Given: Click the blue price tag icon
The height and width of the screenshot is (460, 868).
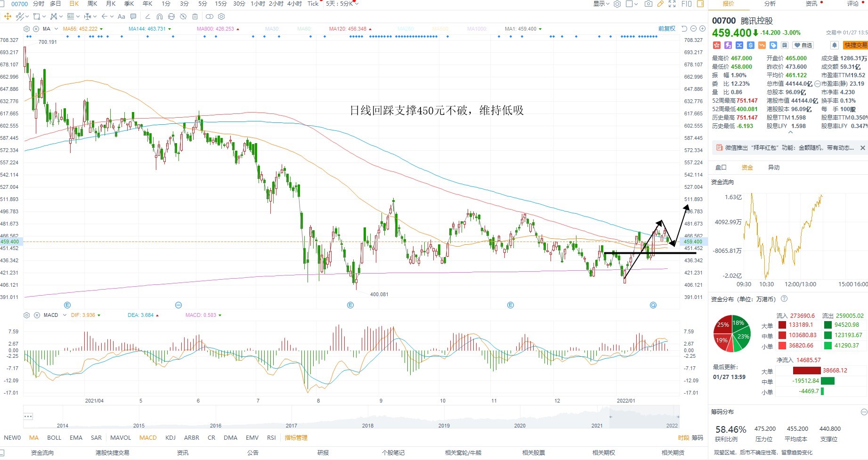Looking at the screenshot, I should [773, 45].
